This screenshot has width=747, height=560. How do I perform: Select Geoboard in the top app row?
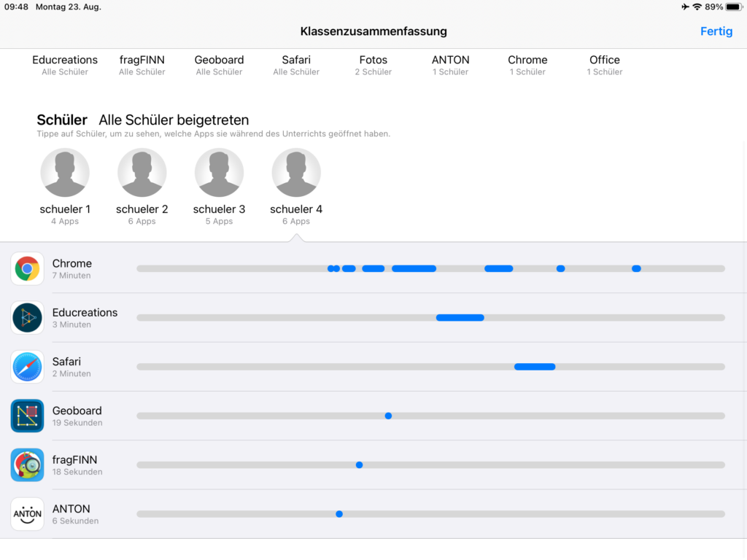[x=219, y=65]
